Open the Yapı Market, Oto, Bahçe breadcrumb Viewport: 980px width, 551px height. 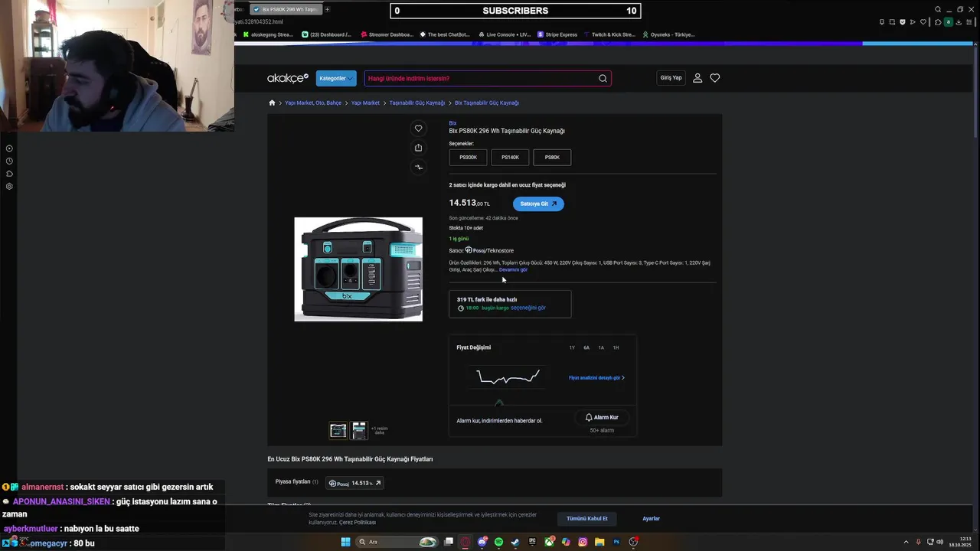tap(313, 103)
